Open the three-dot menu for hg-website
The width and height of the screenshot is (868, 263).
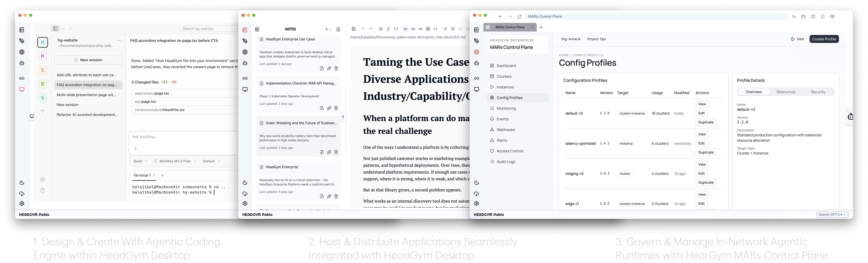click(x=119, y=40)
